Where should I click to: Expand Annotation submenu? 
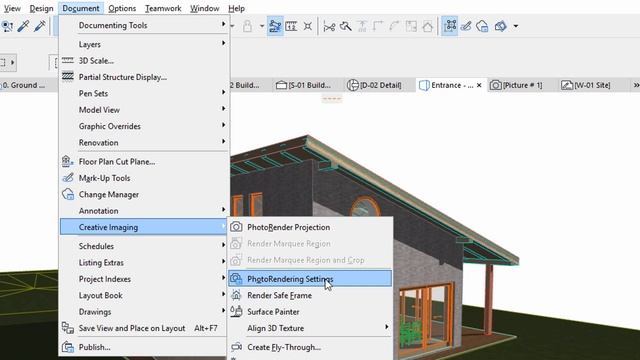coord(144,211)
